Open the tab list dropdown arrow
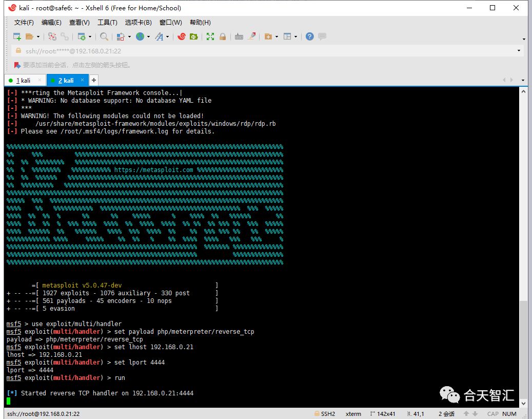 [523, 81]
